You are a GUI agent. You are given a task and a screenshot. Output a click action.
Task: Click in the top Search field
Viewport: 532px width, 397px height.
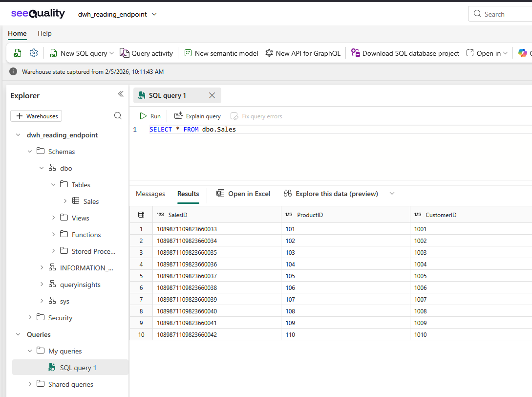(503, 14)
